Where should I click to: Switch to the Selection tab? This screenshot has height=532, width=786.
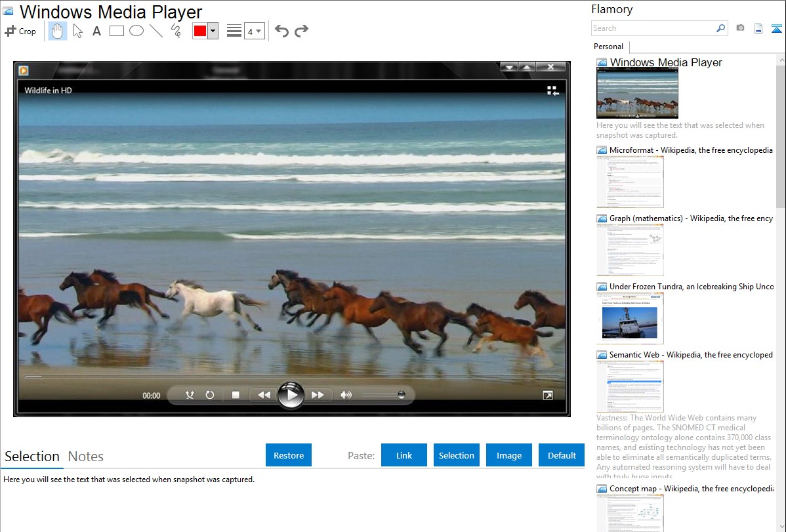(32, 457)
